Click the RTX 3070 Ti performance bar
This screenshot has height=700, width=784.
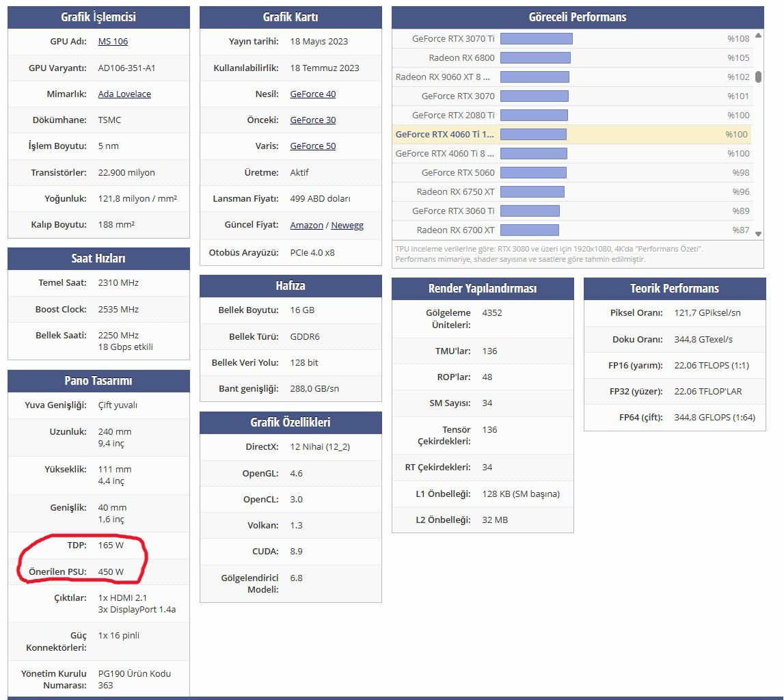(x=537, y=38)
